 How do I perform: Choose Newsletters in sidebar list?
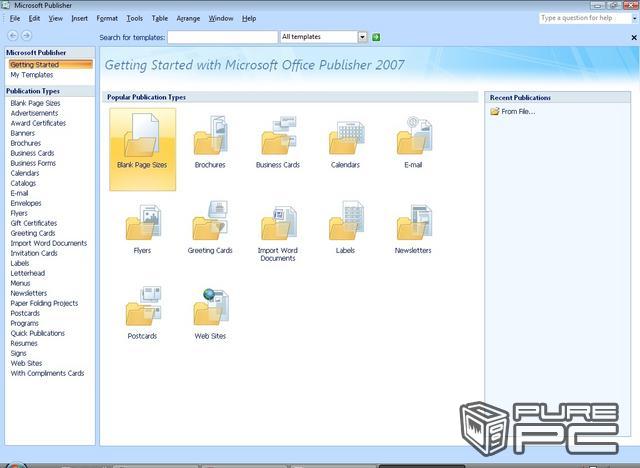pyautogui.click(x=29, y=293)
